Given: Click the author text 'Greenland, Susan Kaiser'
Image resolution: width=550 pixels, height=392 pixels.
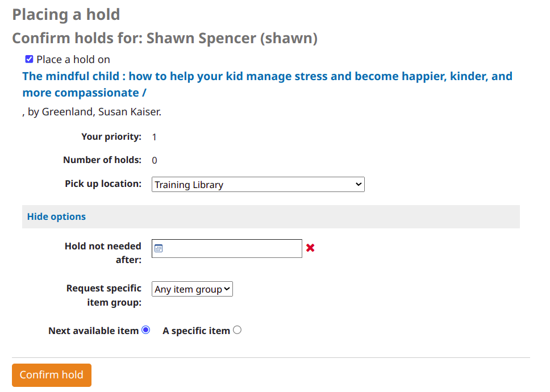Looking at the screenshot, I should tap(101, 112).
